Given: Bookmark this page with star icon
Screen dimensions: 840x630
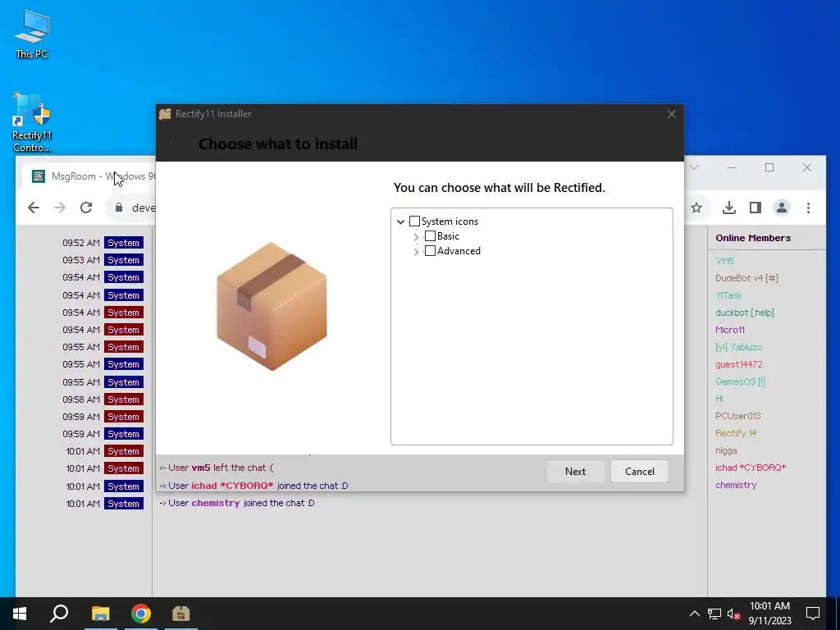Looking at the screenshot, I should (x=696, y=208).
